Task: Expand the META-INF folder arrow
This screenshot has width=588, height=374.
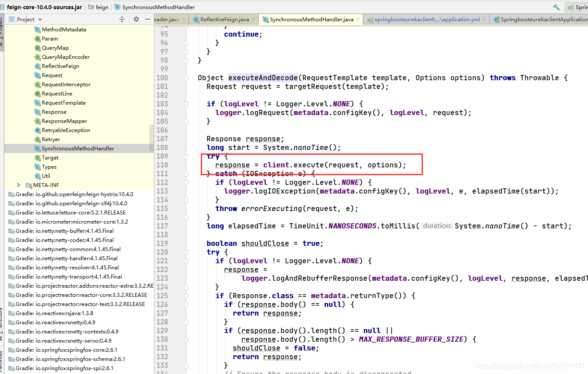Action: pyautogui.click(x=18, y=185)
